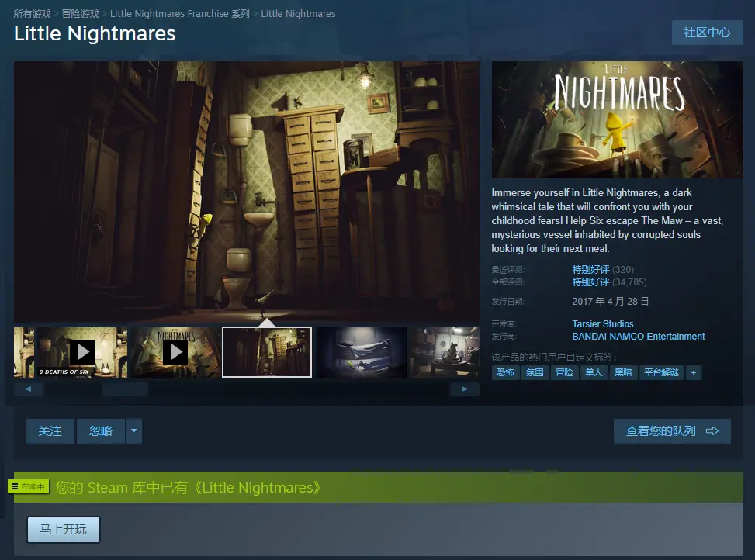
Task: Open 所有游戏 breadcrumb link
Action: [32, 13]
